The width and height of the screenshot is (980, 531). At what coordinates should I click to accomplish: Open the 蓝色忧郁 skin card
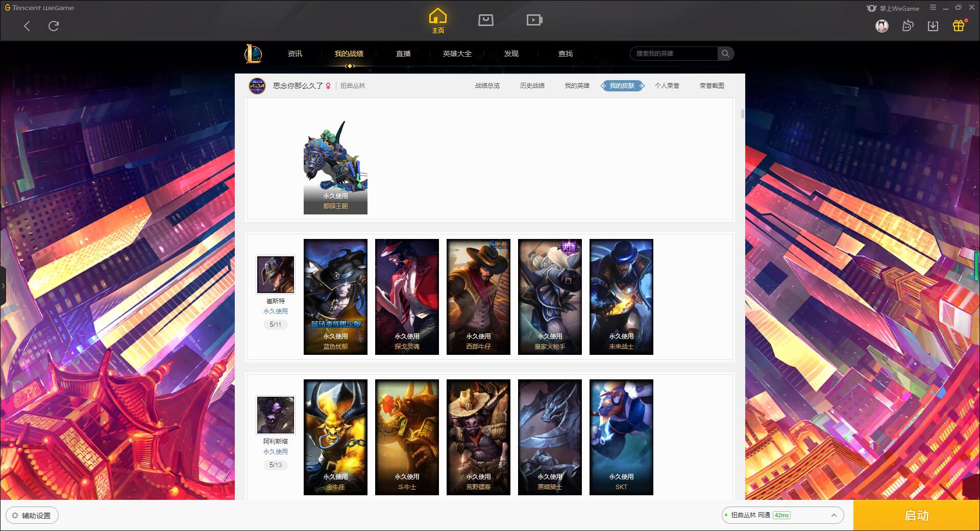tap(335, 297)
